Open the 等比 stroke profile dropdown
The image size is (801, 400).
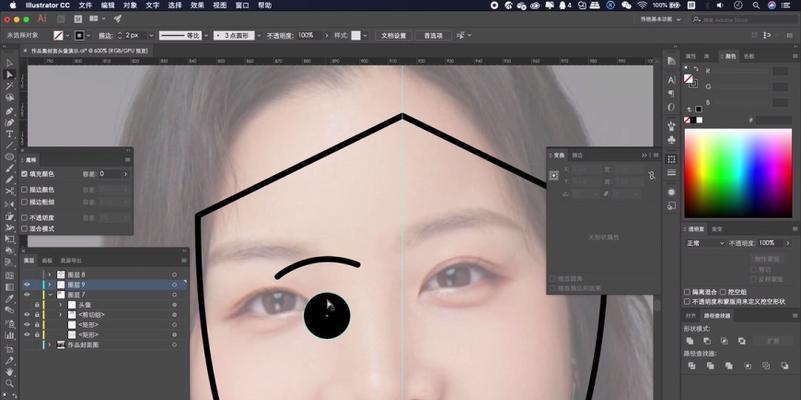(206, 36)
